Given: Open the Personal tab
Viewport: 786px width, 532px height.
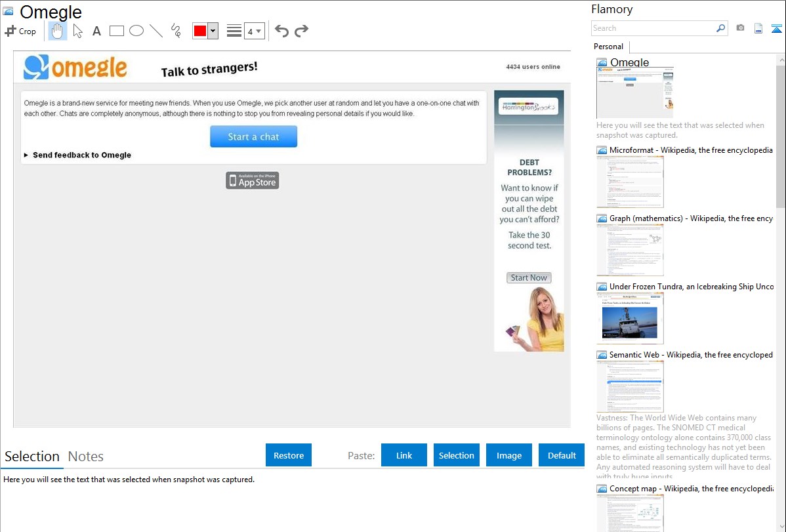Looking at the screenshot, I should (609, 47).
